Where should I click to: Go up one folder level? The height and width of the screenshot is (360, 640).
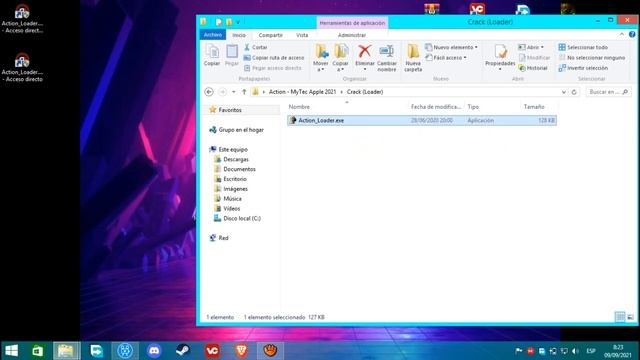244,92
